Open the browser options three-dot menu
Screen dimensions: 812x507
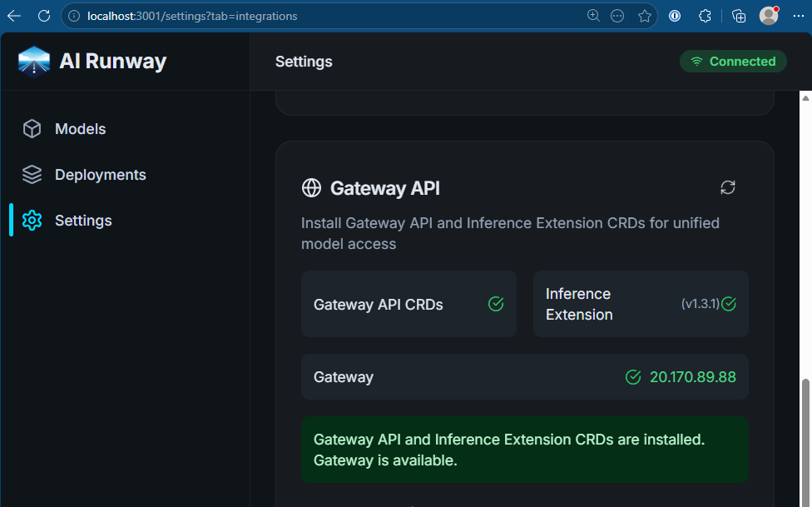pos(798,16)
